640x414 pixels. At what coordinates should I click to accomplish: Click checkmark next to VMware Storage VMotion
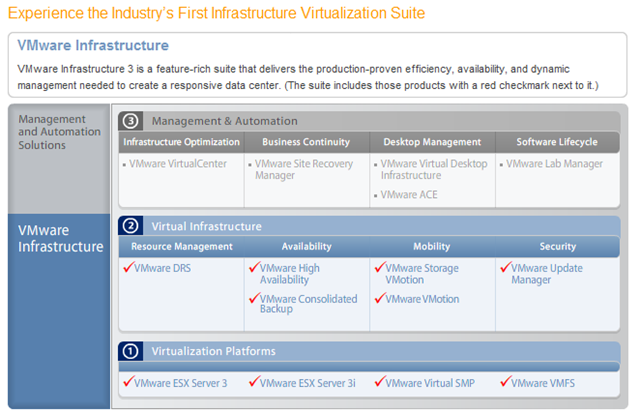coord(379,267)
